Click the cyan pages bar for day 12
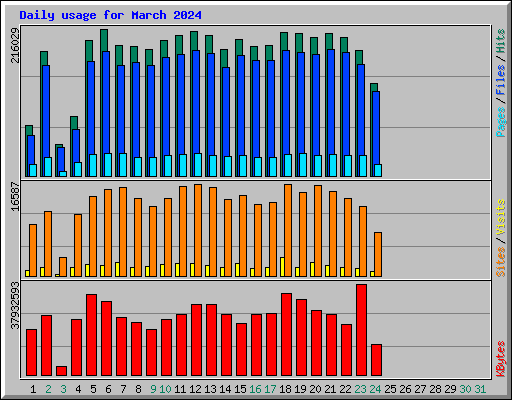Image resolution: width=512 pixels, height=400 pixels. pyautogui.click(x=198, y=165)
